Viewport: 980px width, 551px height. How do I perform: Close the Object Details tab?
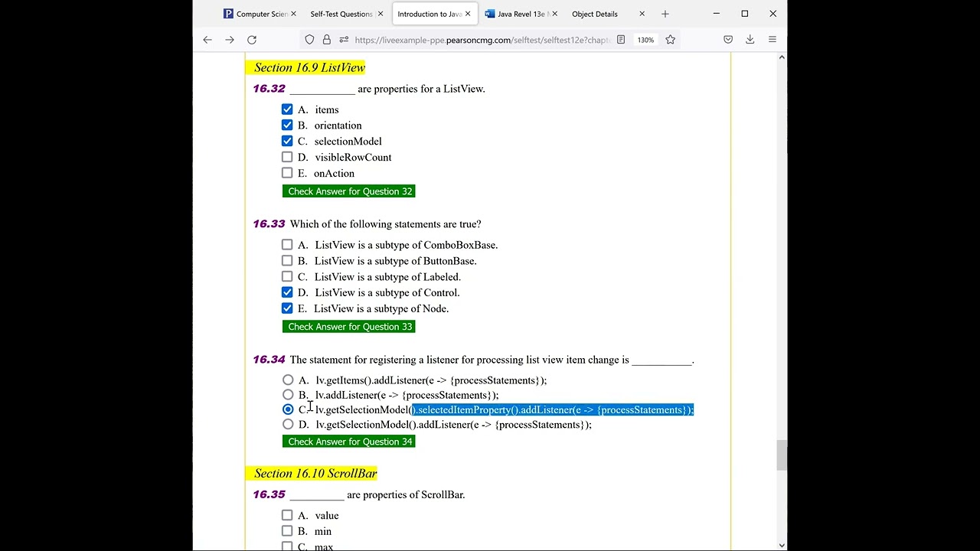(x=642, y=14)
